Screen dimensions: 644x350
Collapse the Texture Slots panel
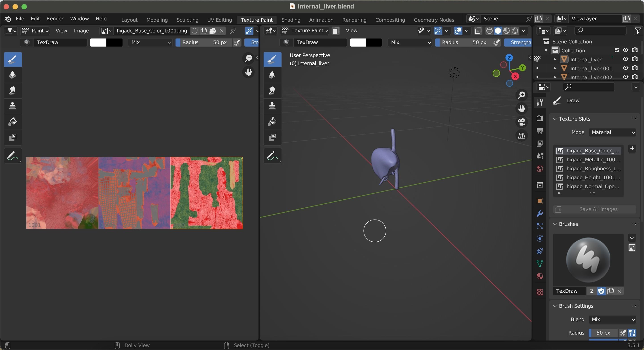555,119
